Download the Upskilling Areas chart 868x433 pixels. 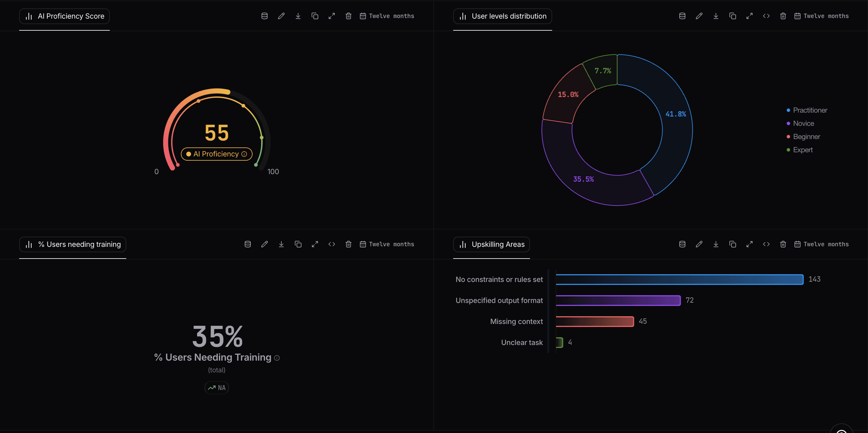716,244
